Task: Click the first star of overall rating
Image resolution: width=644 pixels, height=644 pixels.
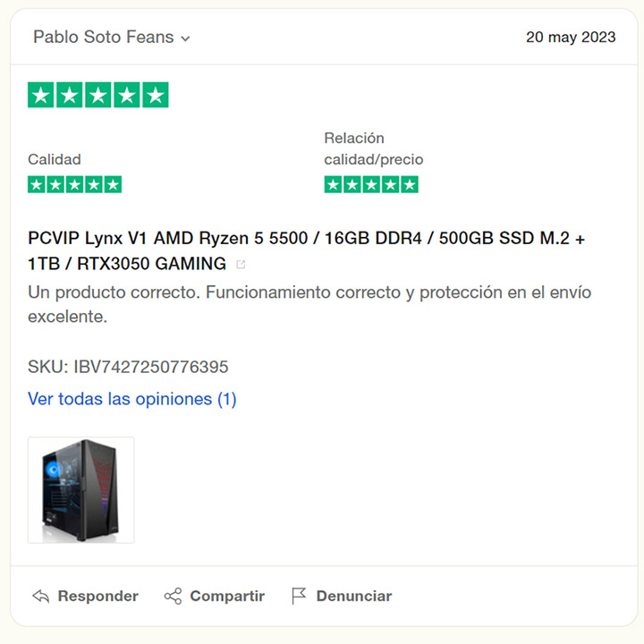Action: point(40,95)
